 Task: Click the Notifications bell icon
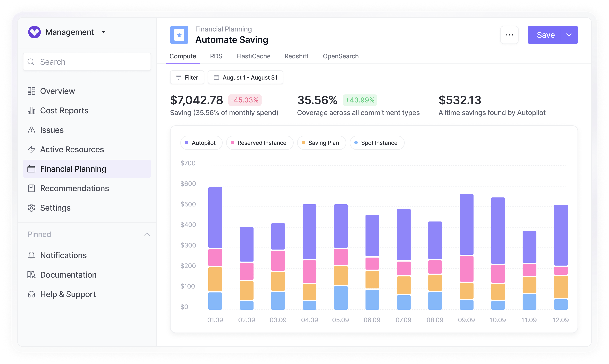click(x=31, y=255)
